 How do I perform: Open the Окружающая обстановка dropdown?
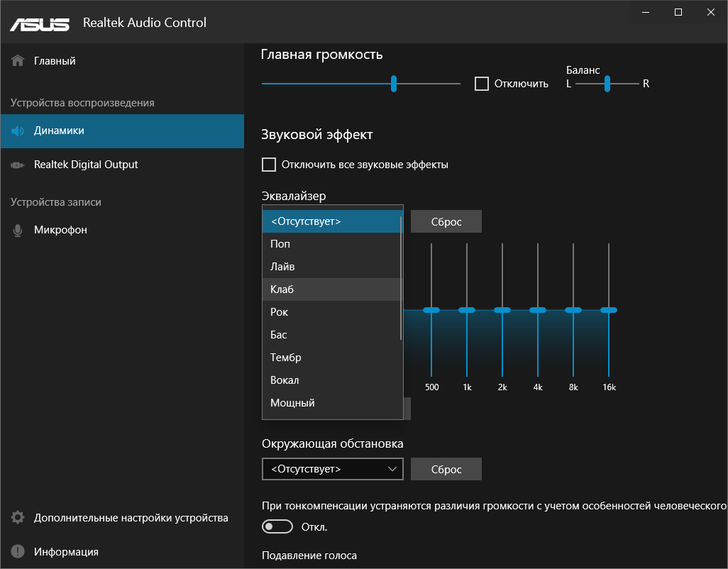[332, 469]
